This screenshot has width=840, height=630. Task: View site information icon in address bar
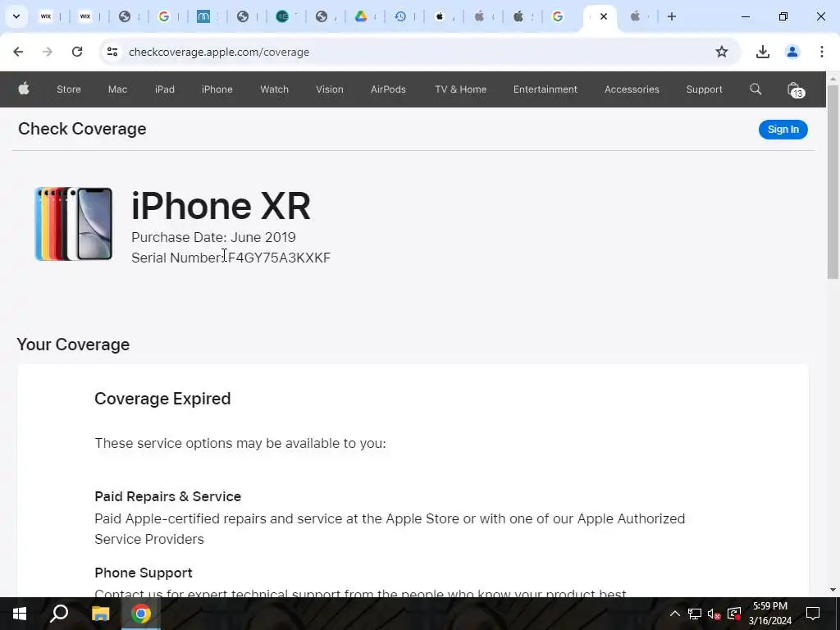(112, 52)
